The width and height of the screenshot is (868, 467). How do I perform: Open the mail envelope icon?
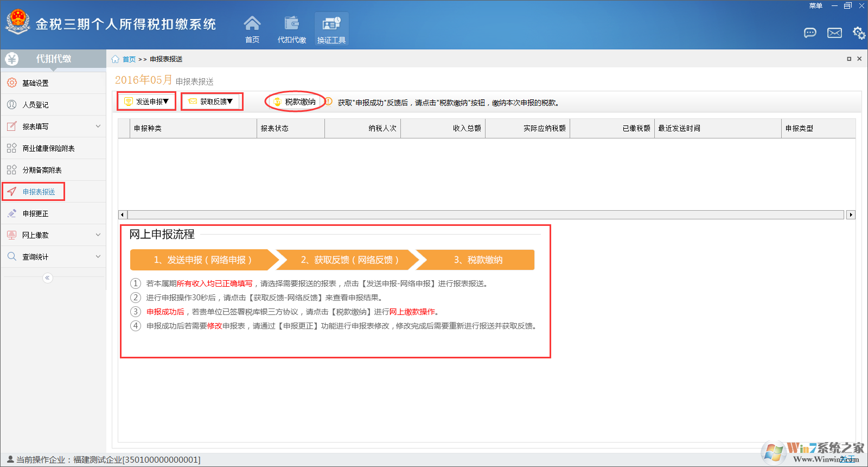coord(834,33)
